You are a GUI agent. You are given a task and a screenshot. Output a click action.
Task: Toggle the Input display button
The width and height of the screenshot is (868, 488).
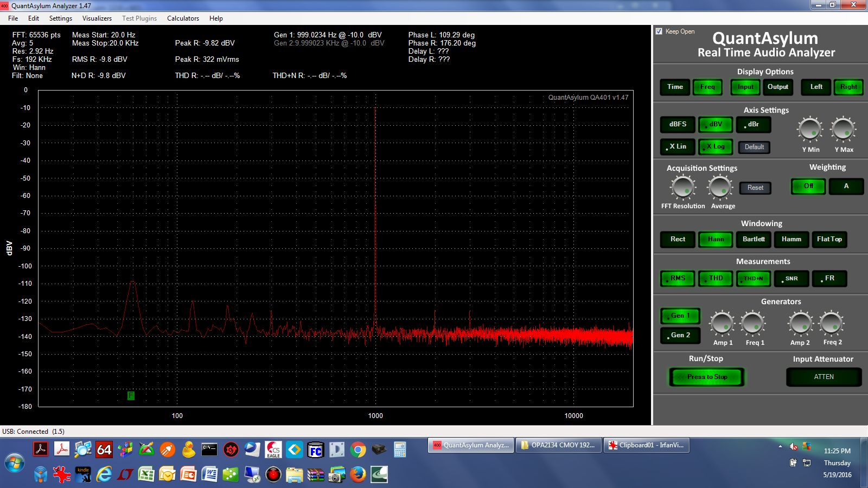click(745, 87)
